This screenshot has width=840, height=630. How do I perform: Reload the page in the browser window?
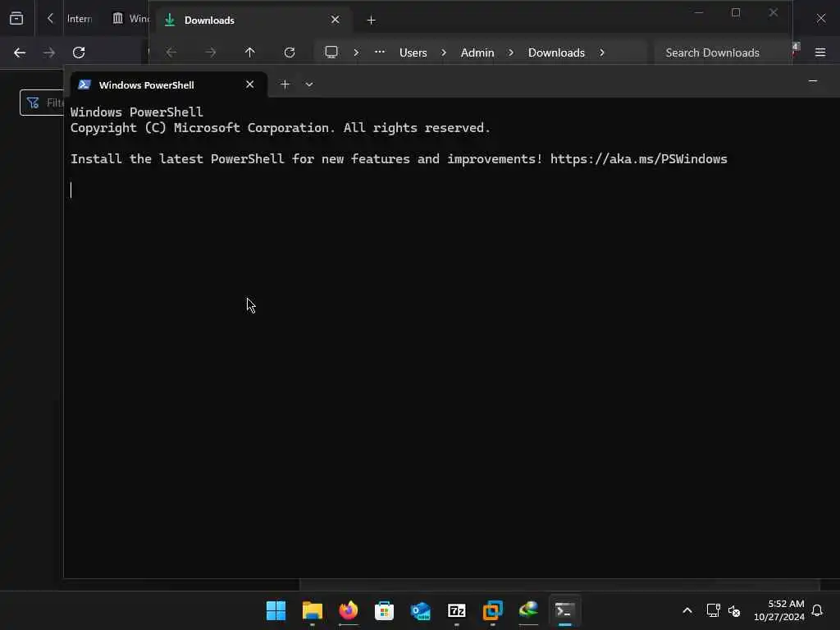(79, 52)
